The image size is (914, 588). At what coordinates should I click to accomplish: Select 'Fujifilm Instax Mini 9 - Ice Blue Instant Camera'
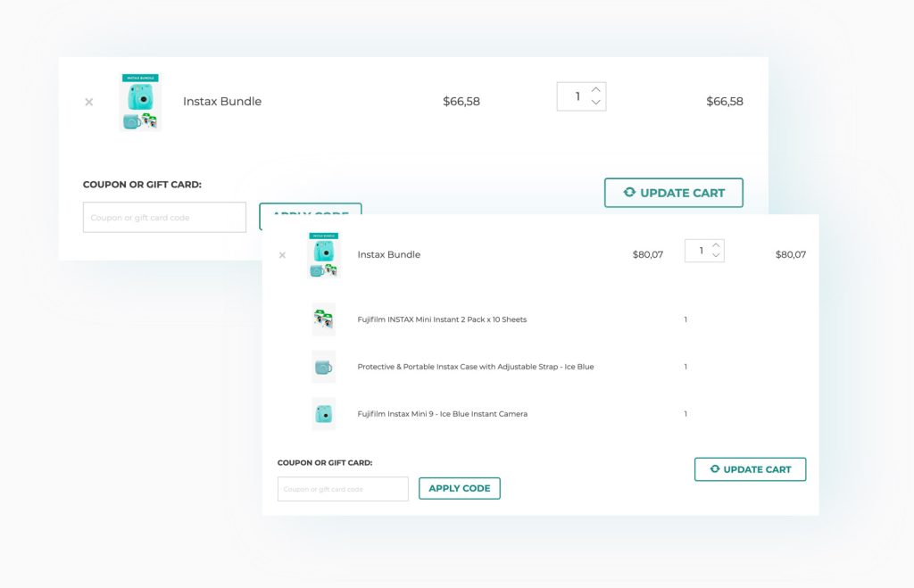point(443,414)
